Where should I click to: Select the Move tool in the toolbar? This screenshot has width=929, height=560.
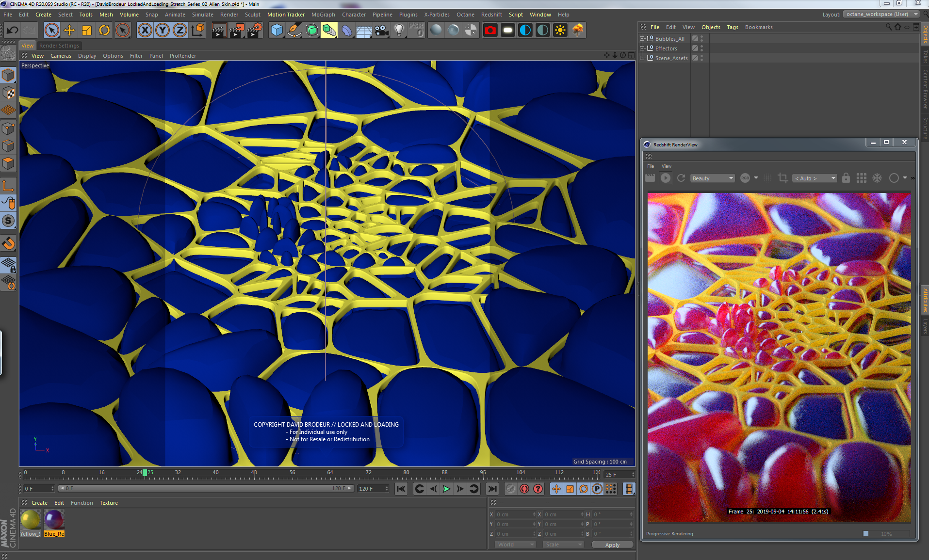click(69, 30)
